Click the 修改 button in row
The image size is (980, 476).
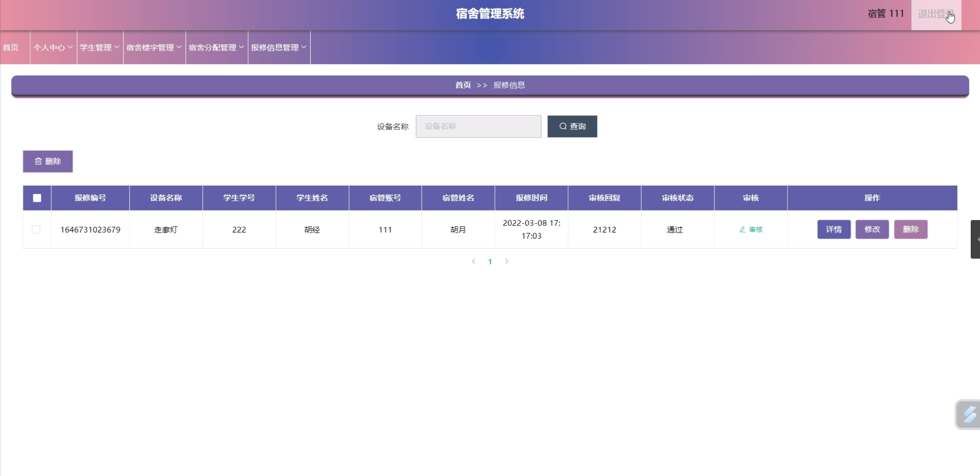pyautogui.click(x=872, y=229)
